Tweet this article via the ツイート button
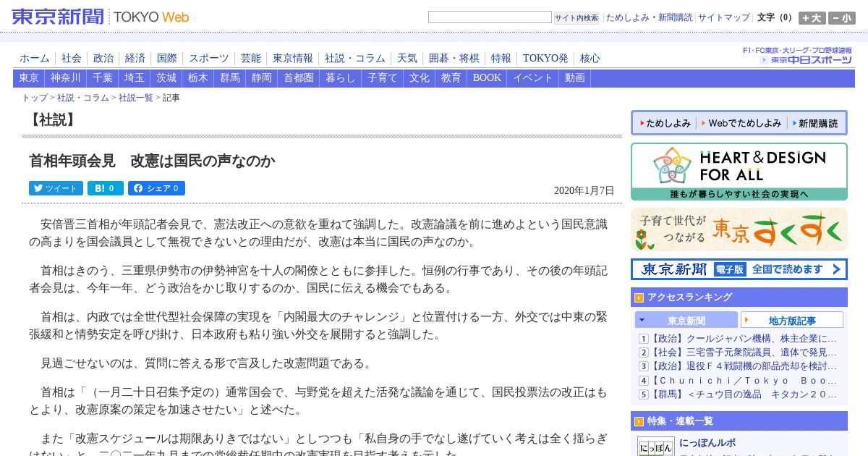868x456 pixels. [56, 188]
